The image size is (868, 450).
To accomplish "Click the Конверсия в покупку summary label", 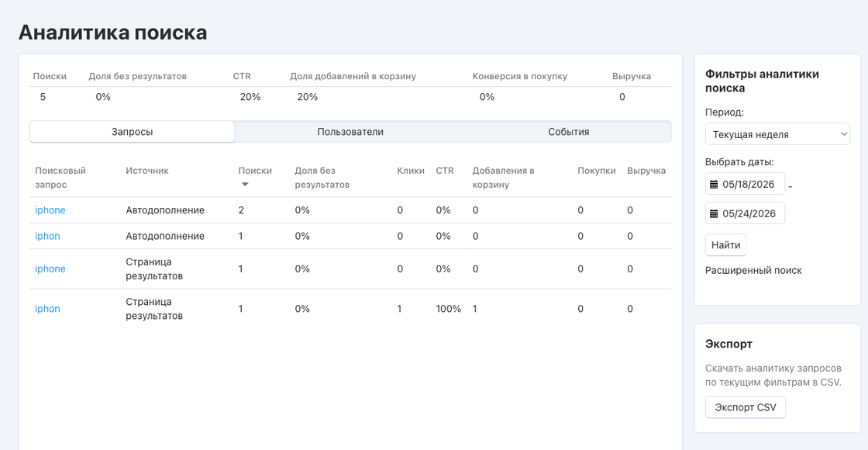I will tap(520, 77).
